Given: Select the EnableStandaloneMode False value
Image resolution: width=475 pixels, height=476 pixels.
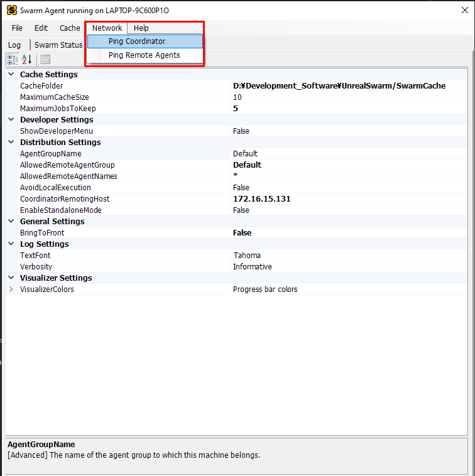Looking at the screenshot, I should [x=241, y=210].
